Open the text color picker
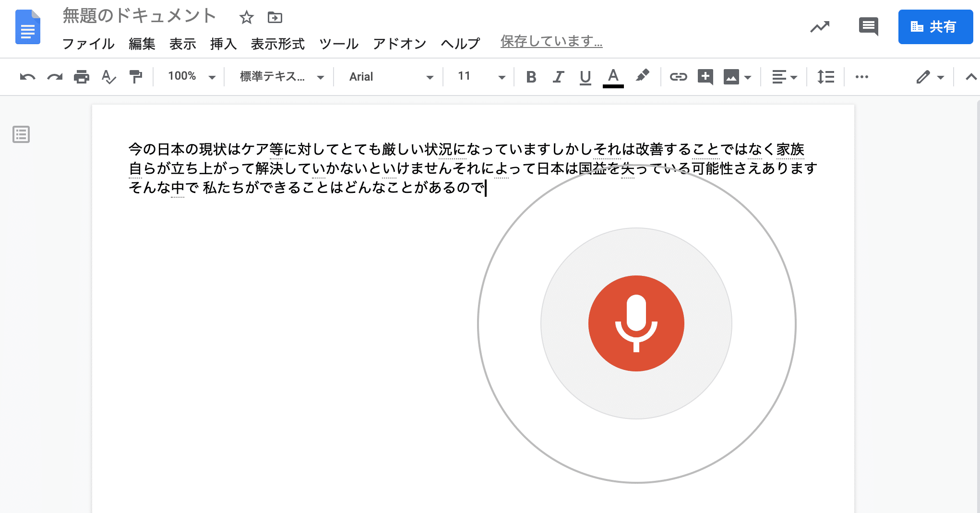 [x=613, y=76]
